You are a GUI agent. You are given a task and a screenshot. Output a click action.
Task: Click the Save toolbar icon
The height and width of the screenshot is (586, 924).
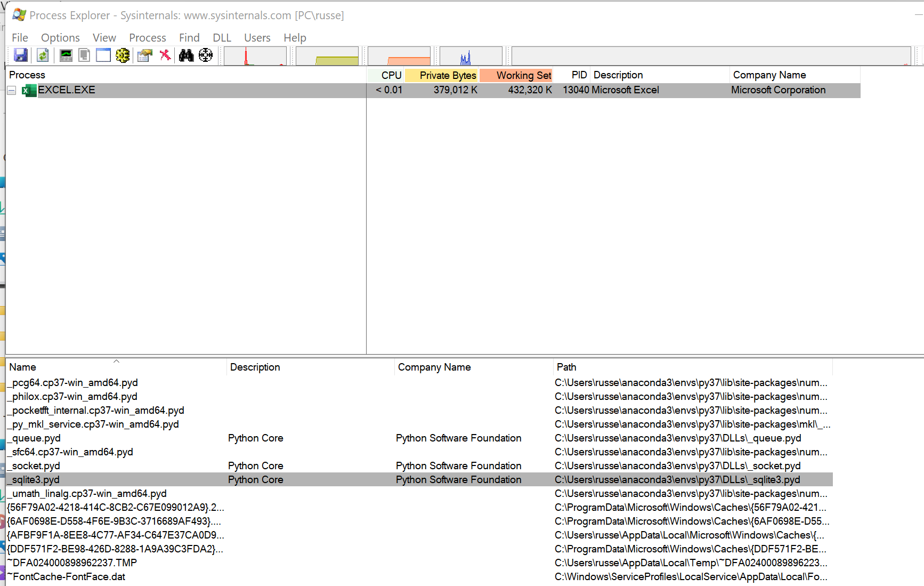coord(21,55)
